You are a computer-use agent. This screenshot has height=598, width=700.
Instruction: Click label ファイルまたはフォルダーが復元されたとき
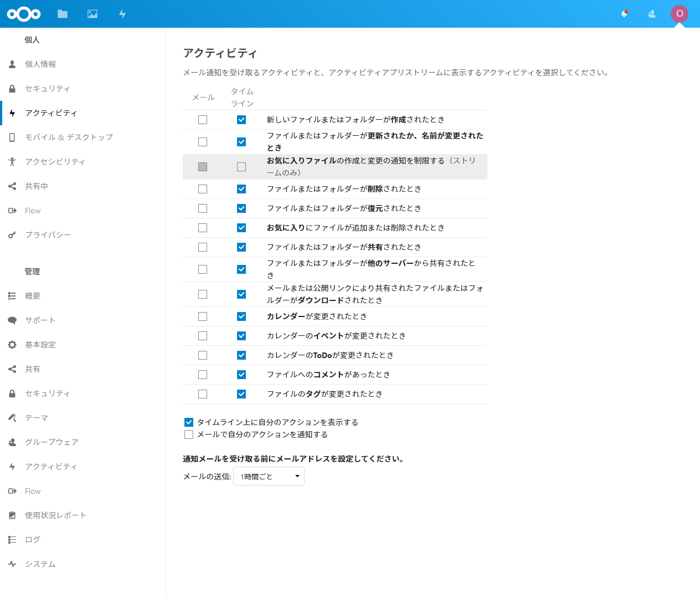point(344,208)
